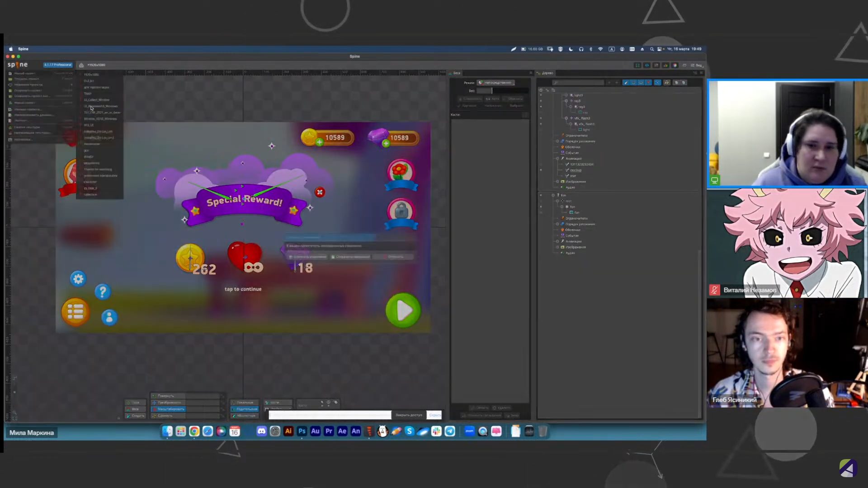Toggle the red-marked filter icon in tree toolbar

(649, 83)
